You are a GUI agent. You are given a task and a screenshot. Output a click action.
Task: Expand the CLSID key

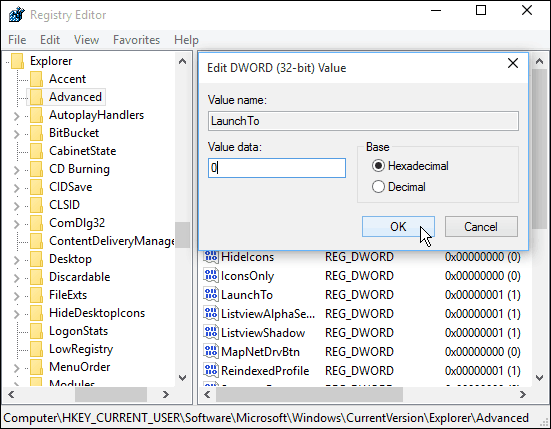coord(16,206)
